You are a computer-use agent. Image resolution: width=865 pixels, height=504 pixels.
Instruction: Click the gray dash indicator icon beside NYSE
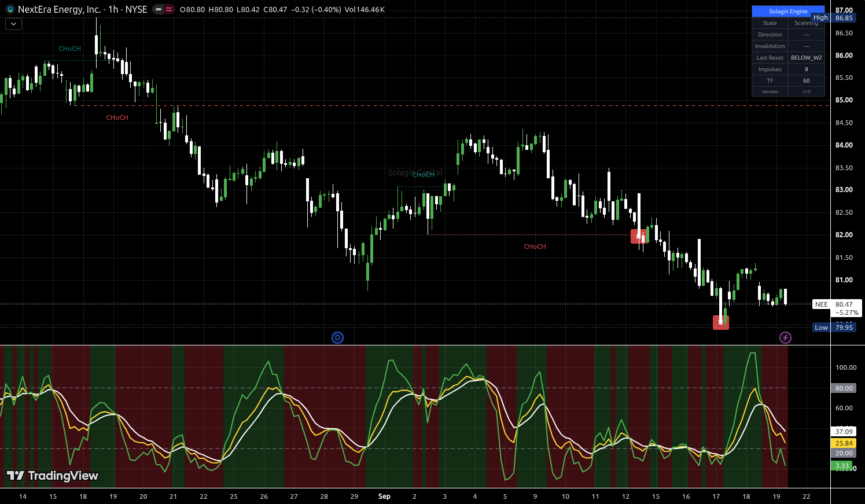pyautogui.click(x=159, y=9)
